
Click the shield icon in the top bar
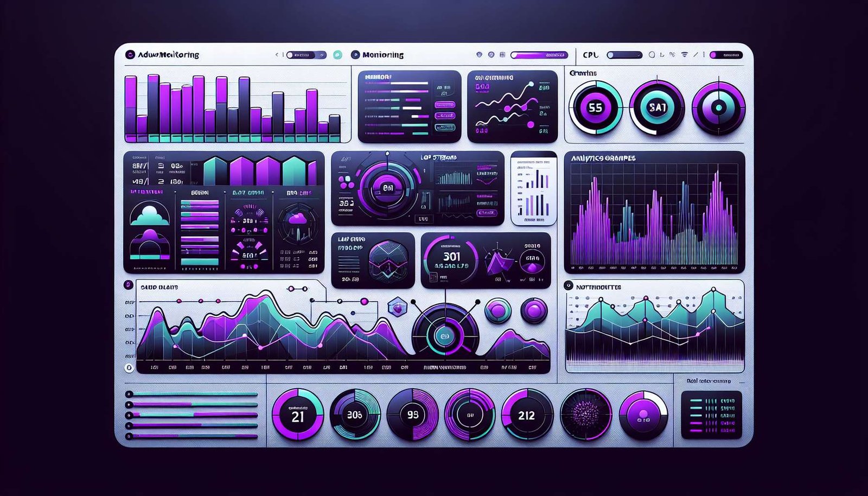pos(478,55)
